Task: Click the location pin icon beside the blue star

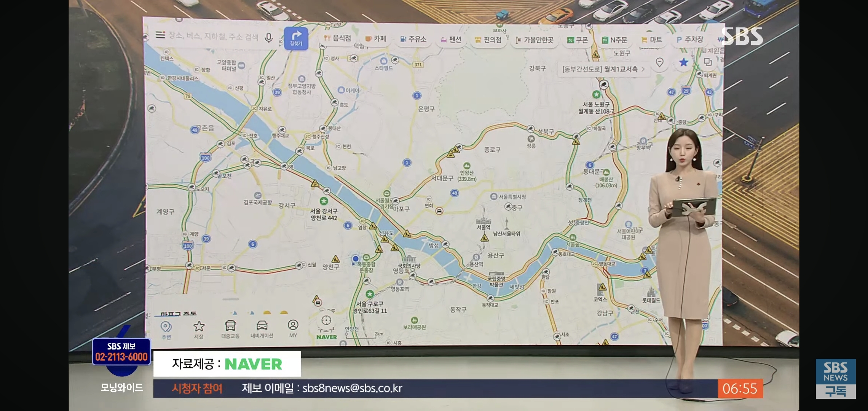Action: (x=660, y=62)
